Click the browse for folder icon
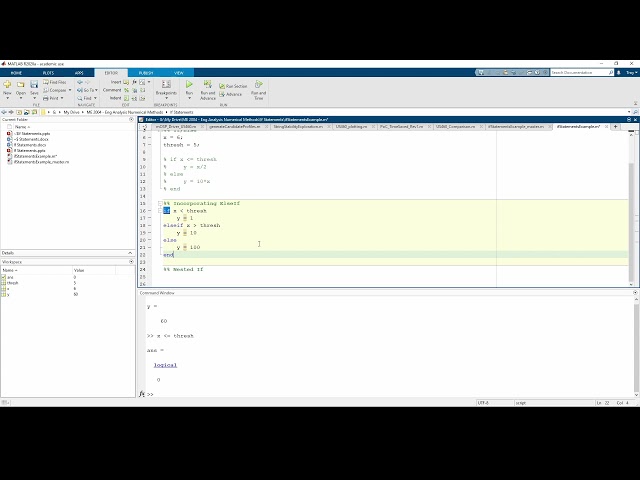Image resolution: width=640 pixels, height=480 pixels. point(27,112)
